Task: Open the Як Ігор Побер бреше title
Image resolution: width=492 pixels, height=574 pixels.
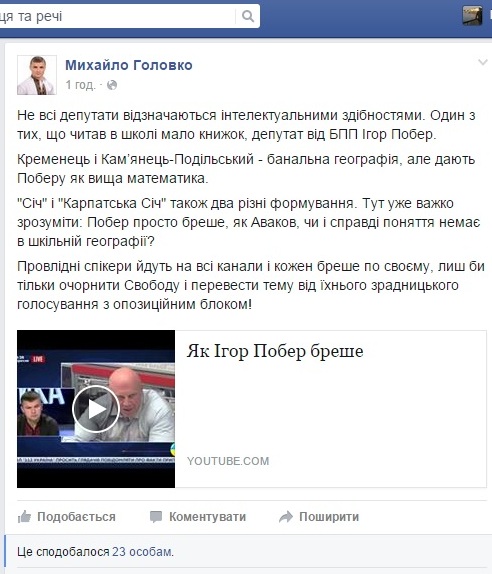Action: coord(275,351)
